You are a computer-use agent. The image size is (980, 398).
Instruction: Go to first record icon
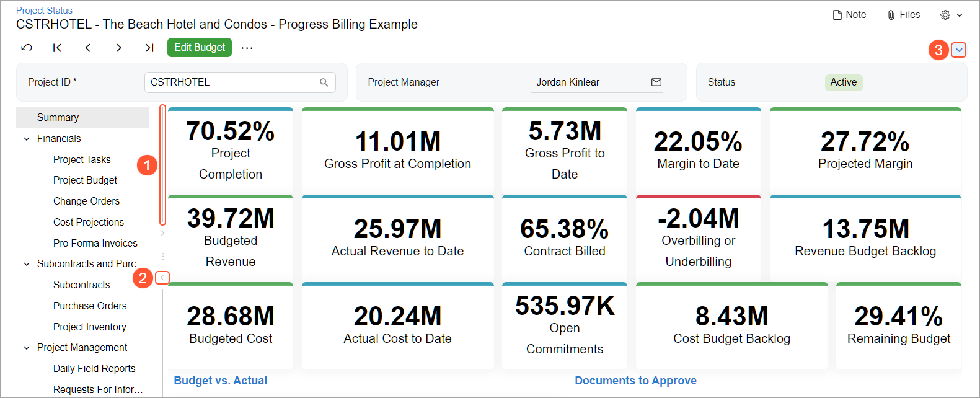(x=57, y=48)
